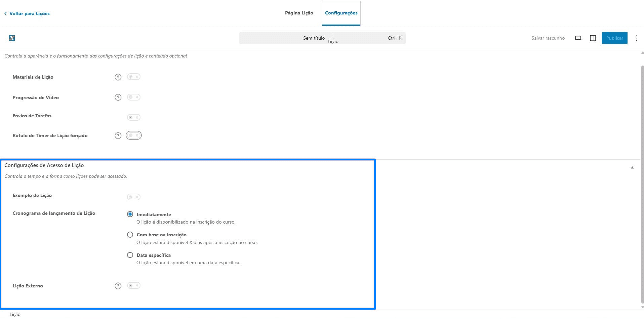Enable the Exemplo de Lição toggle
This screenshot has width=644, height=319.
[x=134, y=197]
